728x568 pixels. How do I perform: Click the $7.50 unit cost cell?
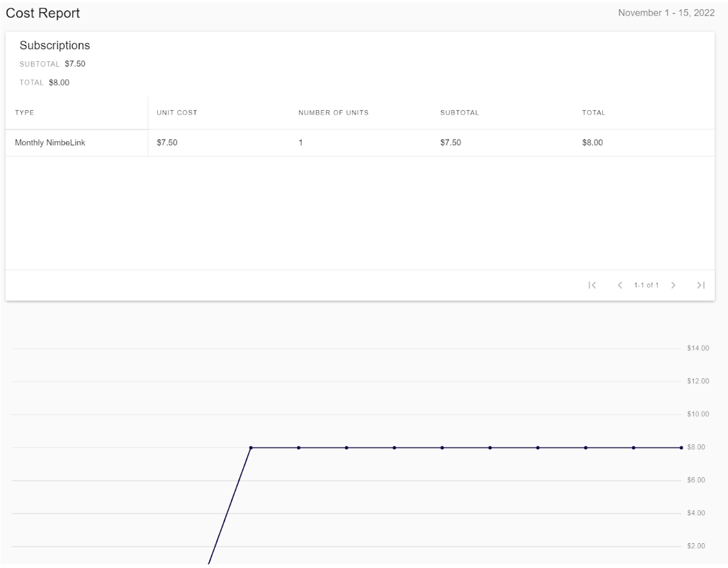(167, 143)
